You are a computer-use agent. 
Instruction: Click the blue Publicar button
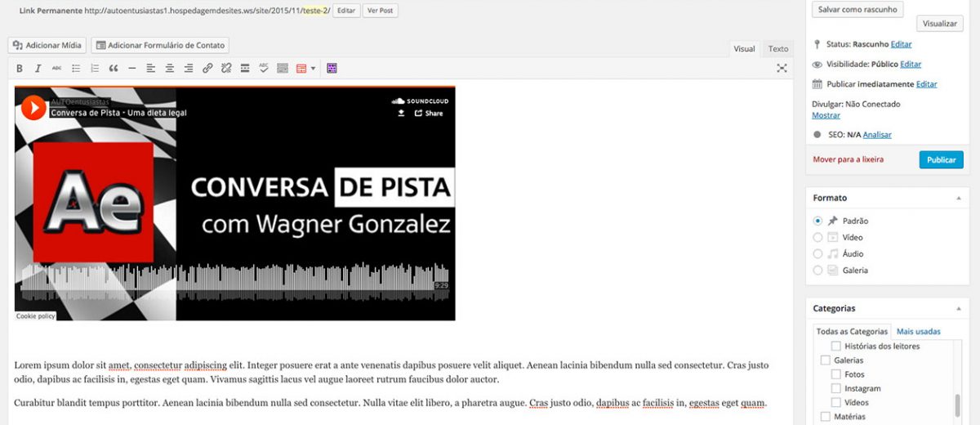pyautogui.click(x=941, y=159)
